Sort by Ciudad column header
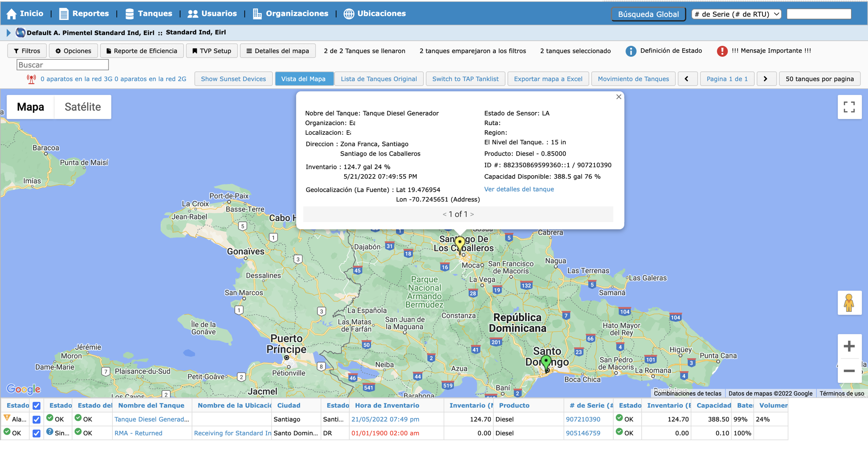Image resolution: width=868 pixels, height=464 pixels. click(x=289, y=405)
